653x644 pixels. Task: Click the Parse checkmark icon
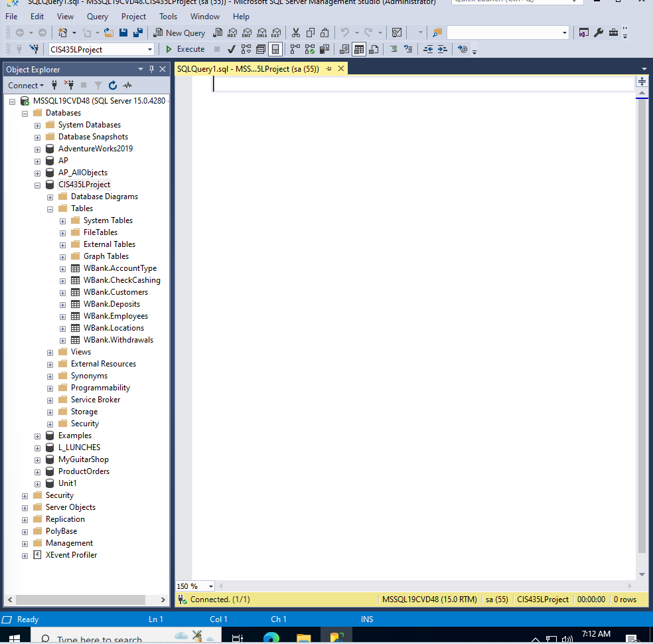(232, 49)
